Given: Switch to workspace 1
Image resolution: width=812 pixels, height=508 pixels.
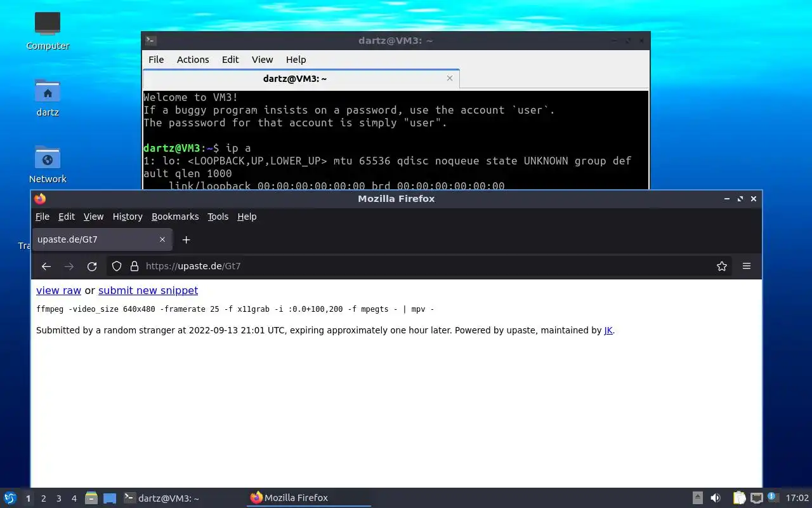Looking at the screenshot, I should click(28, 498).
